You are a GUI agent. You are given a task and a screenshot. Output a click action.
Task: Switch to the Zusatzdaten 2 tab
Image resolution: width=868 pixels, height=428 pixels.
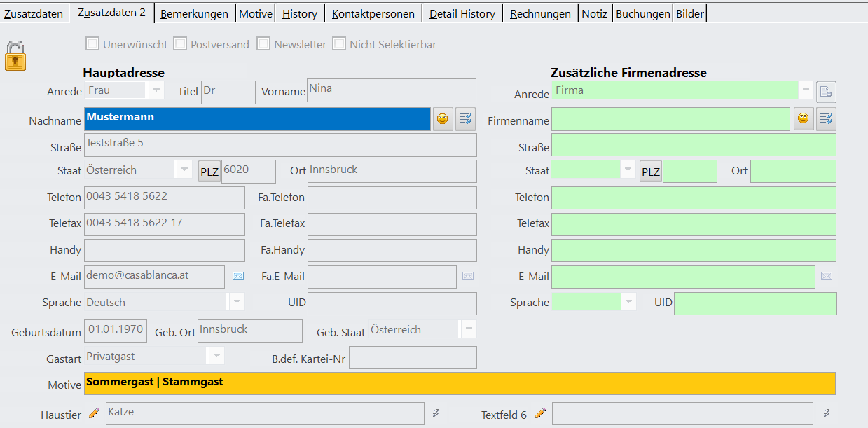click(x=112, y=13)
